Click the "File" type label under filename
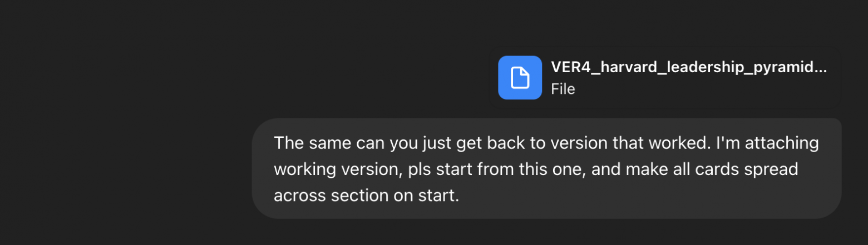This screenshot has width=868, height=245. (563, 89)
